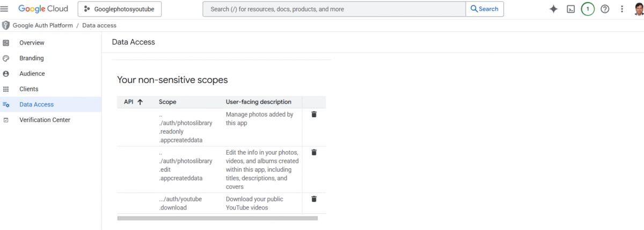Activate Cloud Shell terminal icon
This screenshot has height=230, width=644.
571,9
